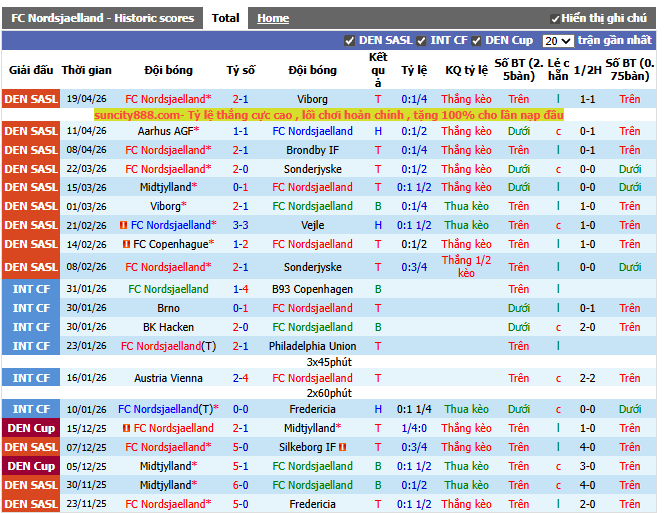The height and width of the screenshot is (513, 665).
Task: Switch to the Home tab
Action: tap(273, 18)
